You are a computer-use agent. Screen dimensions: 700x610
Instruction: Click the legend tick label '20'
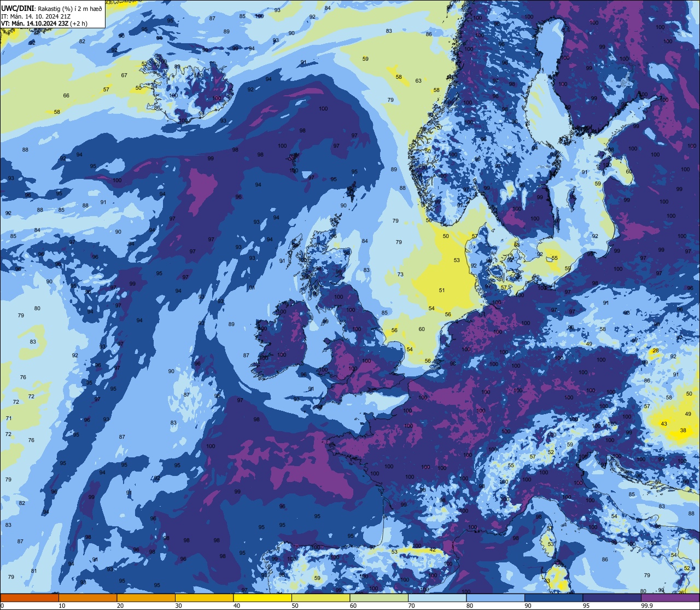[x=120, y=606]
